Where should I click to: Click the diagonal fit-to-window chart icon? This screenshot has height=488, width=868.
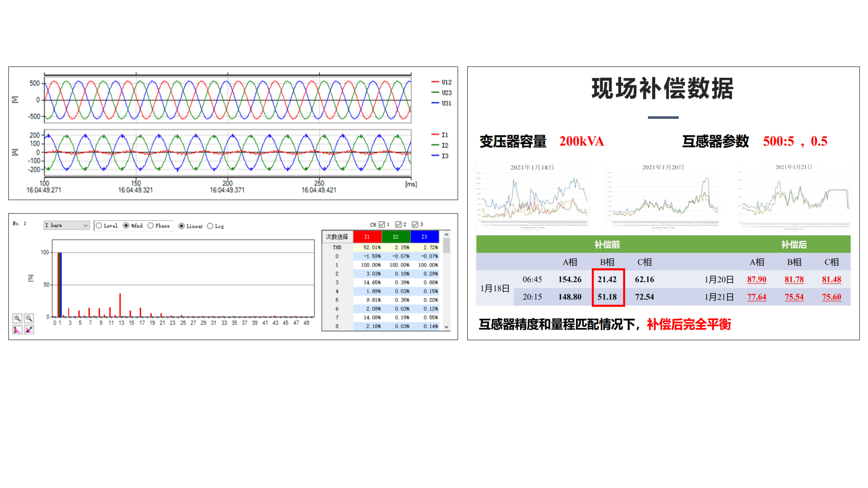(29, 330)
